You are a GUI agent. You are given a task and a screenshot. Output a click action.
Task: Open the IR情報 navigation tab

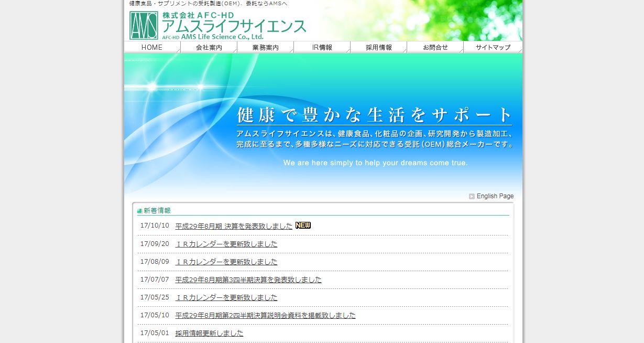pos(322,47)
